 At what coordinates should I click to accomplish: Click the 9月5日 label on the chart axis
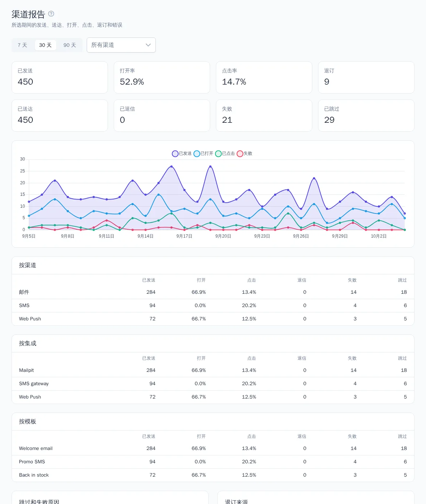point(29,236)
